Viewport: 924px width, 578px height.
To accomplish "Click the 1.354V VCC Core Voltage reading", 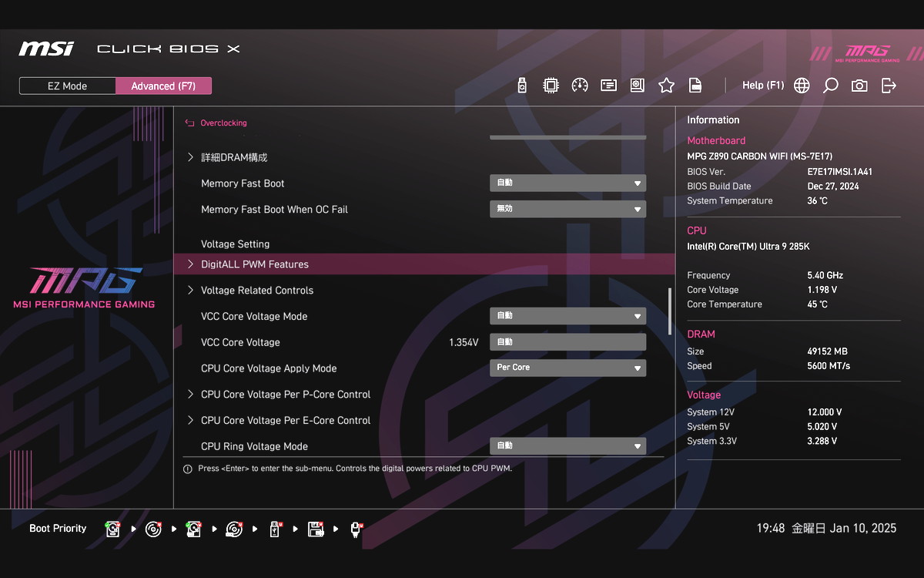I will 464,342.
